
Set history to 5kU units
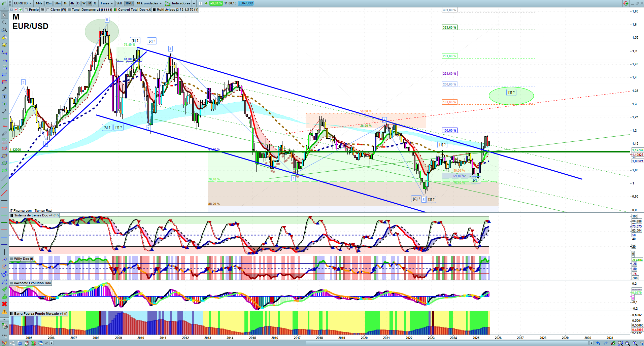(119, 3)
